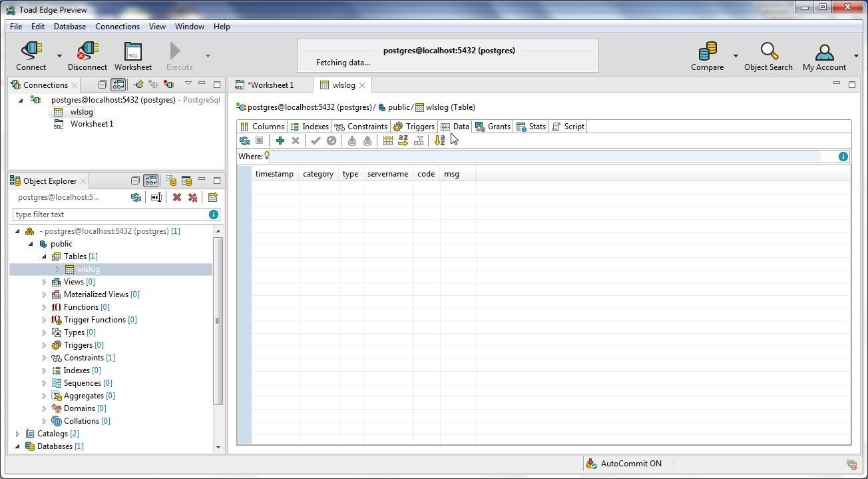The height and width of the screenshot is (479, 868).
Task: Open the Connections menu
Action: point(117,27)
